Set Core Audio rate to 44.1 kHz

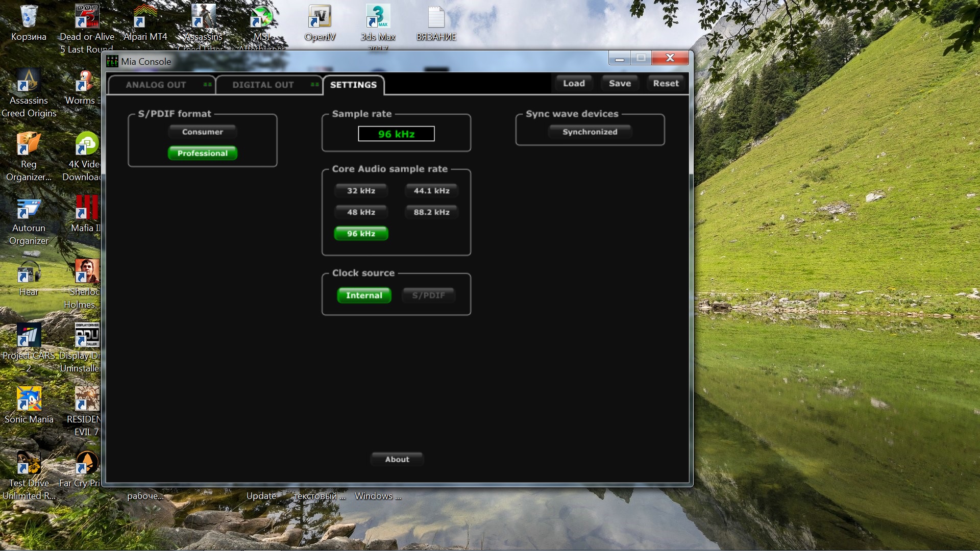coord(431,191)
